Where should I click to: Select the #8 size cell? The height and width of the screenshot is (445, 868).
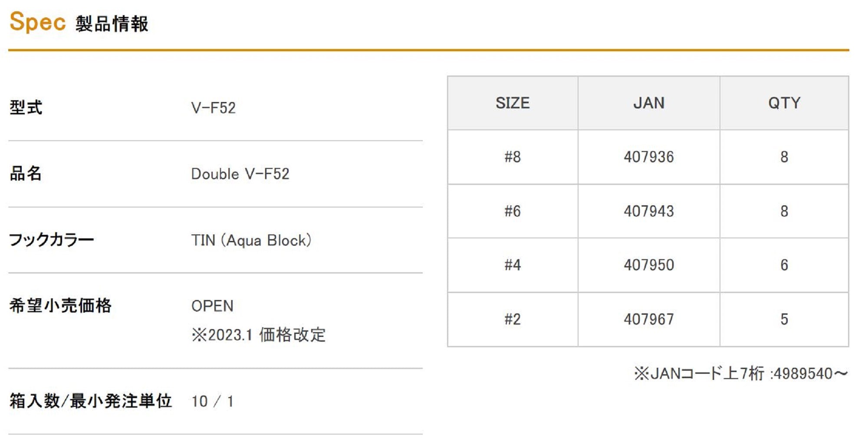(x=513, y=157)
